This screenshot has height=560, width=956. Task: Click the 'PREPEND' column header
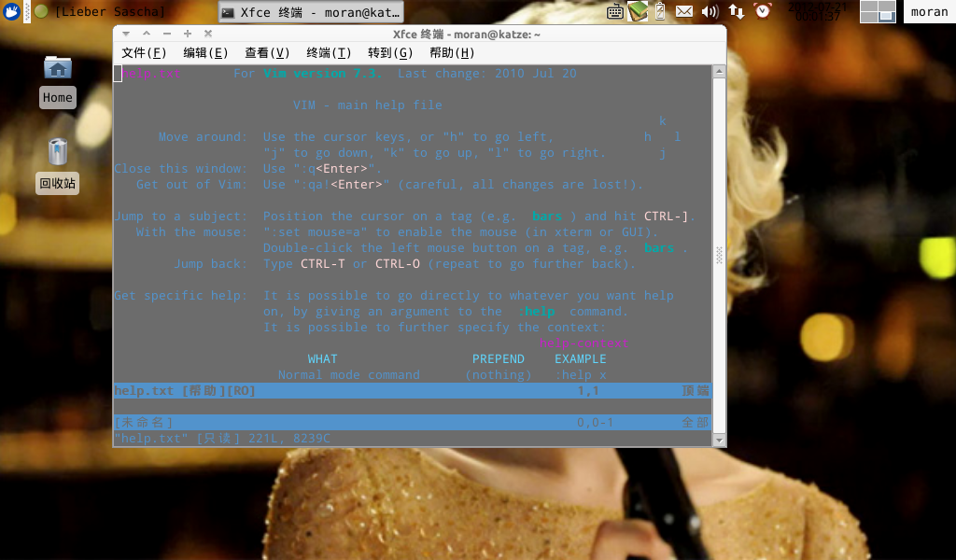pyautogui.click(x=499, y=359)
